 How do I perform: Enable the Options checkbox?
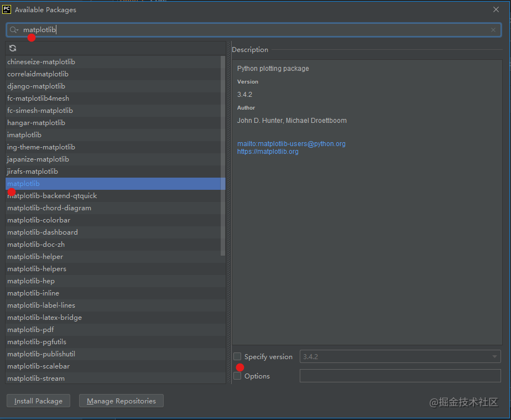tap(237, 376)
